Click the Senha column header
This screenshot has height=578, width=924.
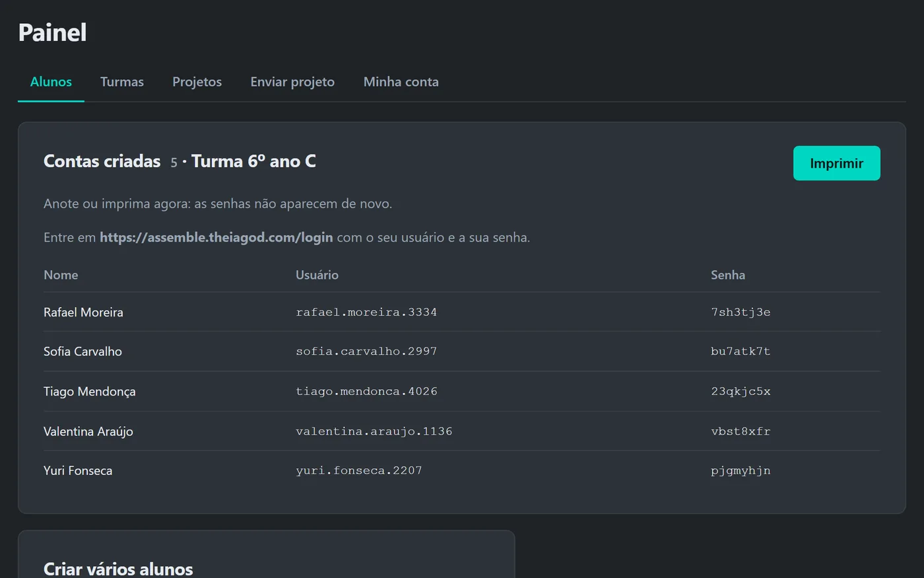(x=728, y=275)
